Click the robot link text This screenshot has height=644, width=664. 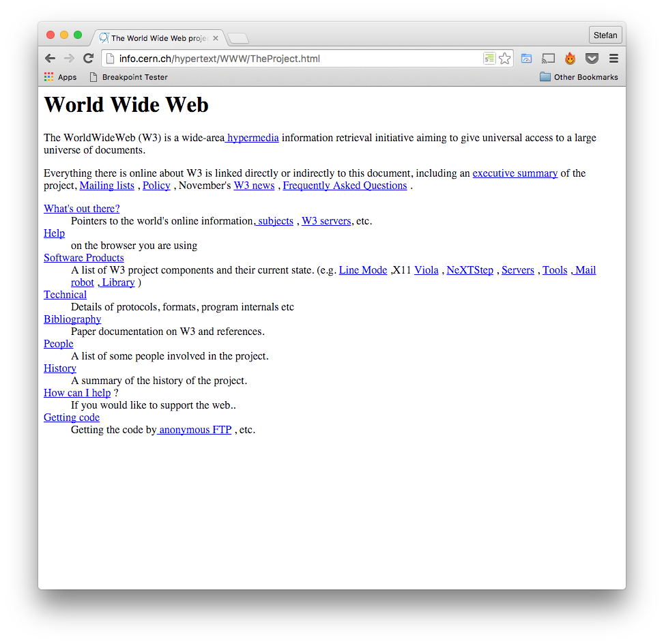(x=82, y=282)
